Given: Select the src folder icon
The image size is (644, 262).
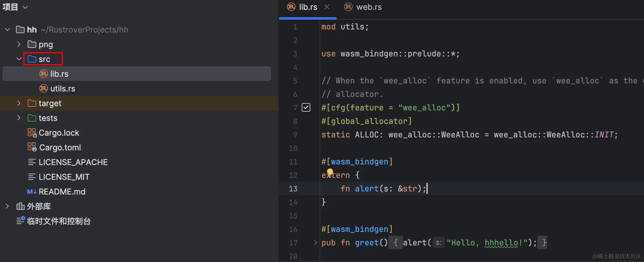Looking at the screenshot, I should 32,59.
